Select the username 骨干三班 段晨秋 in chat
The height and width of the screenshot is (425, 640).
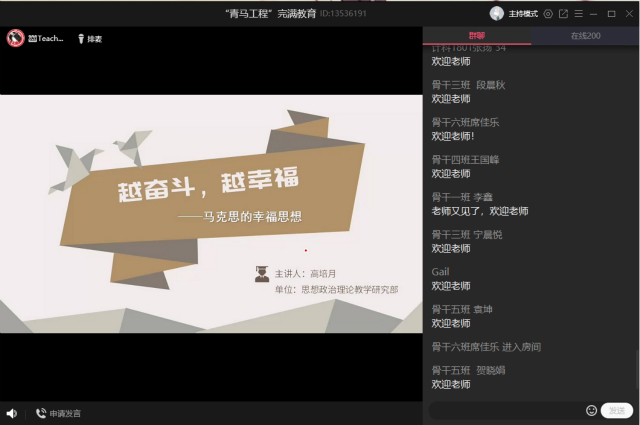tap(468, 85)
